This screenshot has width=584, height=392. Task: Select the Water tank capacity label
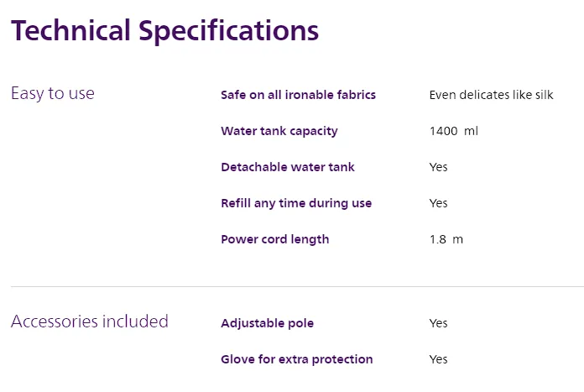coord(279,131)
